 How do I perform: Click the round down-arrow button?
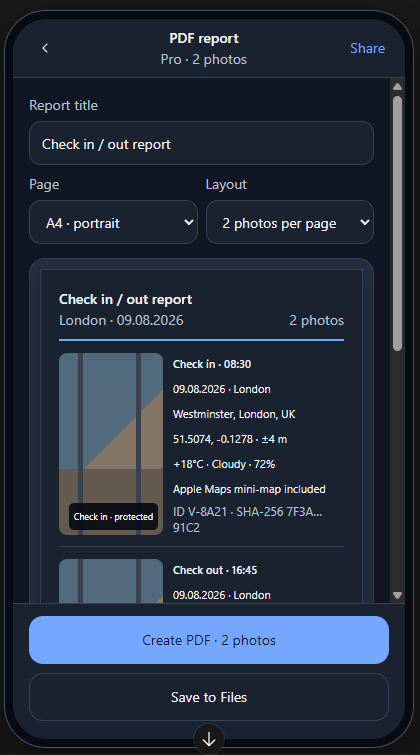point(209,739)
